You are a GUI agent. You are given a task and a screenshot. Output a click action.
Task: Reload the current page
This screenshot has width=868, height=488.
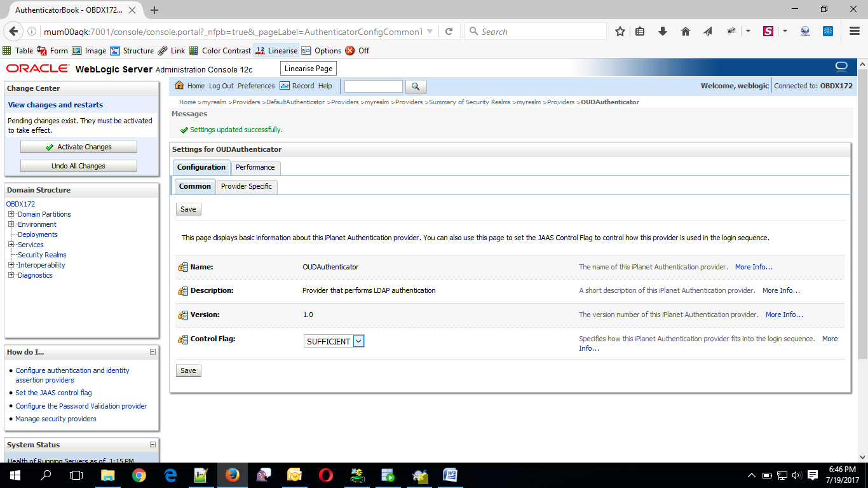coord(449,31)
